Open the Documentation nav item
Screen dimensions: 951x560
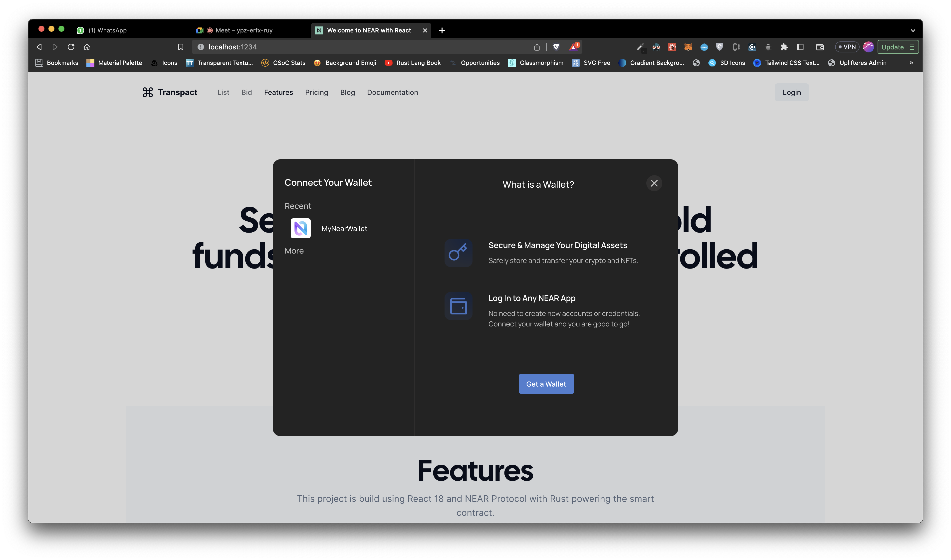[x=392, y=92]
